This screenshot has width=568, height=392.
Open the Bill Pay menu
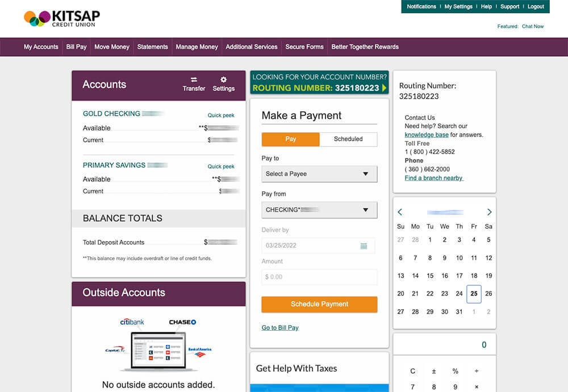[x=76, y=47]
